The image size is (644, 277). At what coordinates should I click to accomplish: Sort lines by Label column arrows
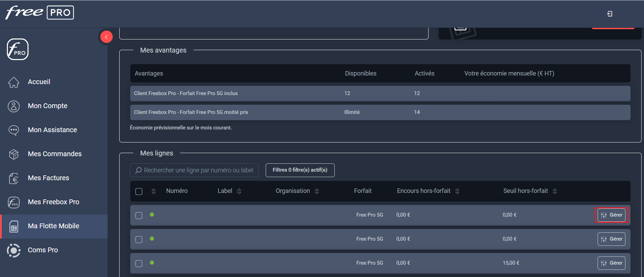[x=239, y=191]
